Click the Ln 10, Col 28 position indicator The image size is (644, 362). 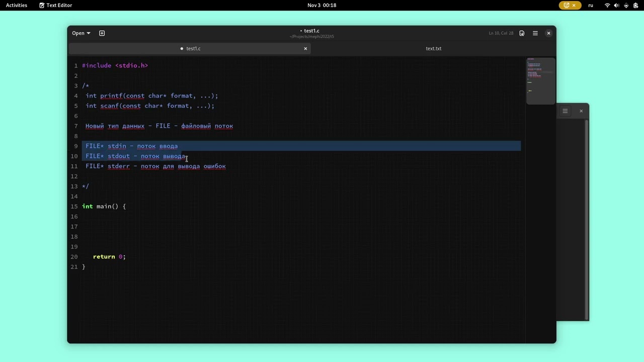coord(501,33)
